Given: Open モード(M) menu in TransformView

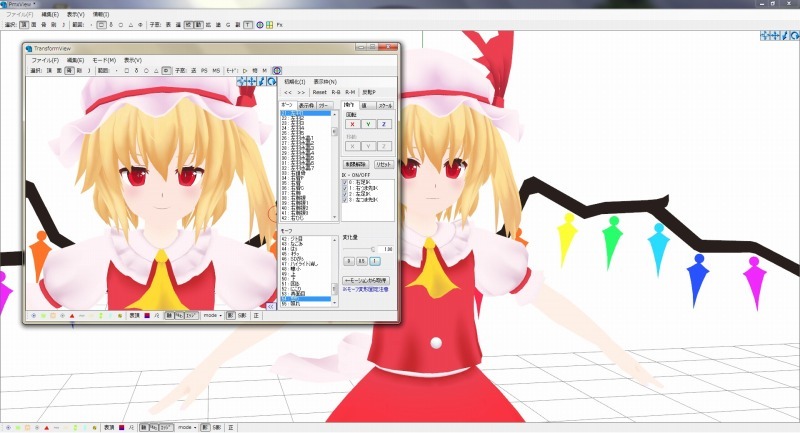Looking at the screenshot, I should point(104,60).
